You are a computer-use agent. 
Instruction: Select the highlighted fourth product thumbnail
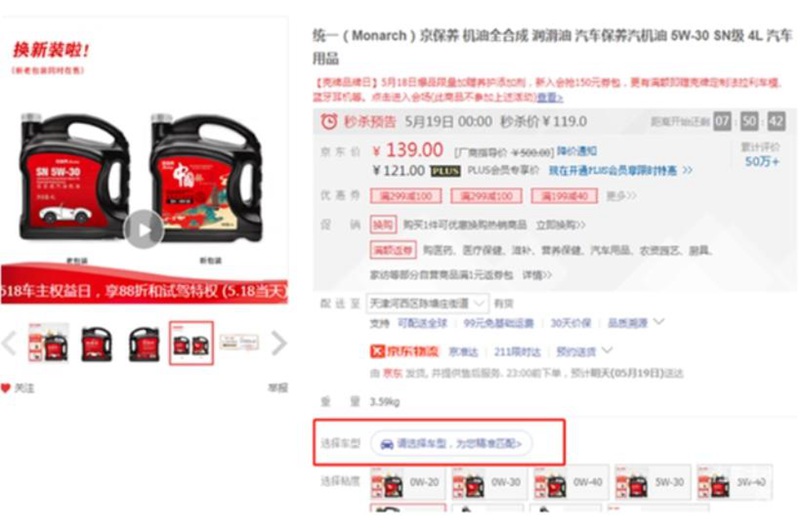[191, 343]
